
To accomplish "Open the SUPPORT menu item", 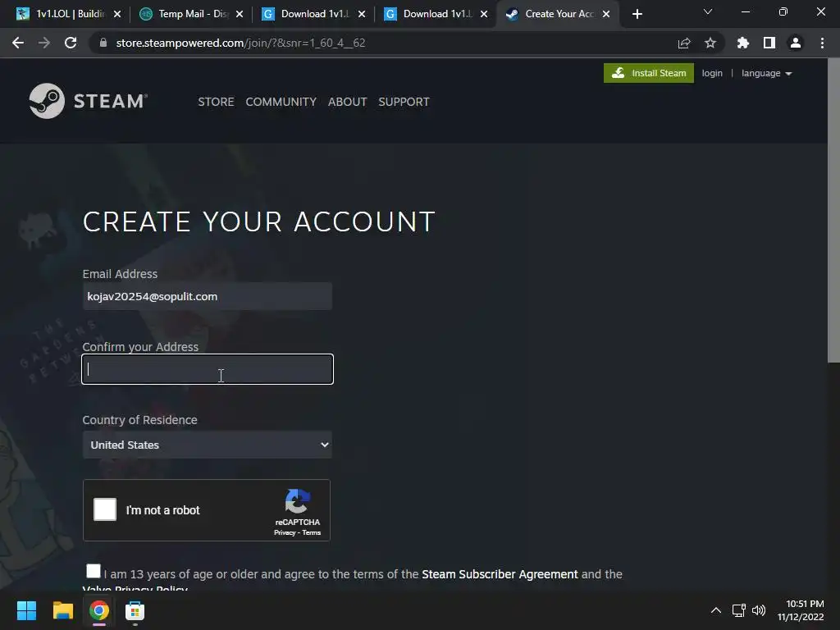I will pos(404,102).
